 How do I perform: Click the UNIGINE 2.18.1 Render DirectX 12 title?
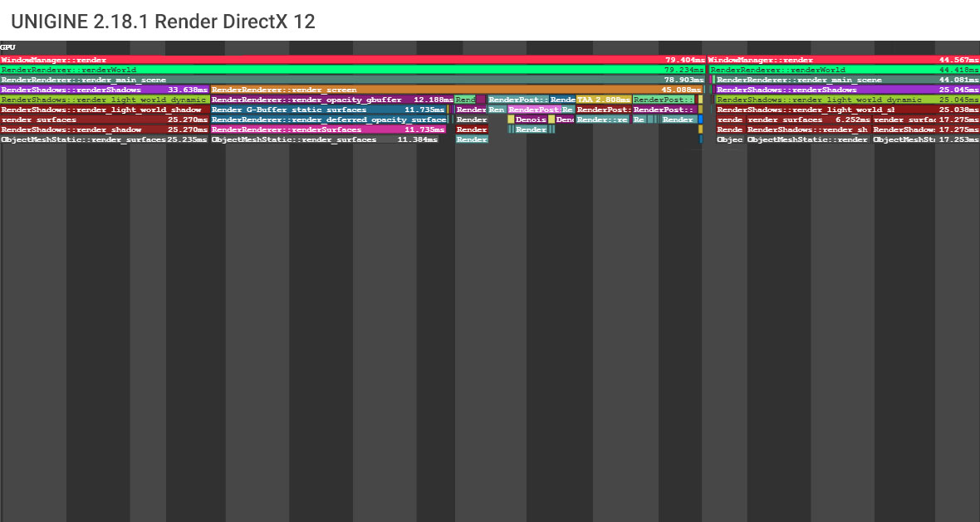point(163,22)
